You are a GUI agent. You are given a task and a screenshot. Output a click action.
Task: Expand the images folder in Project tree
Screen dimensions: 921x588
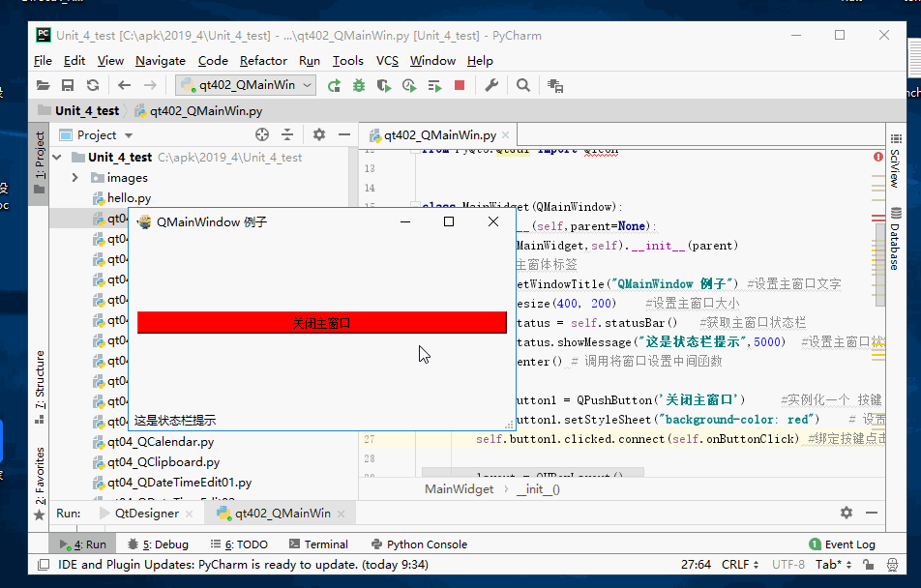tap(74, 177)
